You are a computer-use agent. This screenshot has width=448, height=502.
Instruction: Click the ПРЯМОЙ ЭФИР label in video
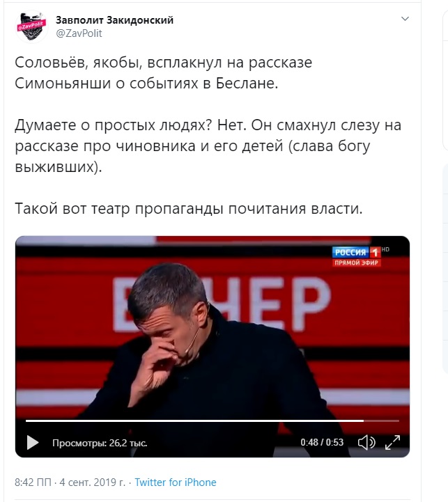[x=356, y=263]
